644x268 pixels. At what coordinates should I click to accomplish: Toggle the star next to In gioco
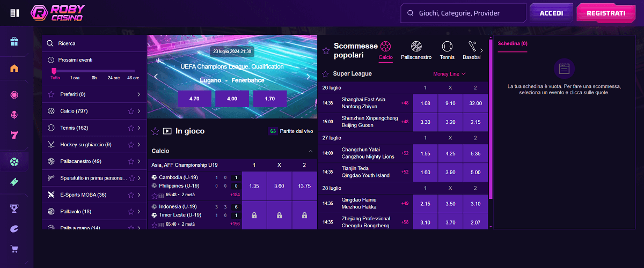click(155, 131)
